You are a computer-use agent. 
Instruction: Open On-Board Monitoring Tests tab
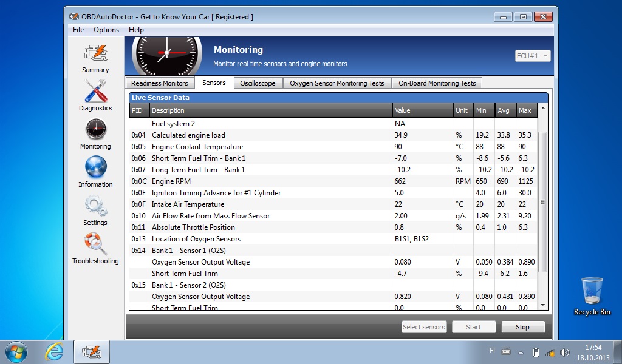[437, 83]
